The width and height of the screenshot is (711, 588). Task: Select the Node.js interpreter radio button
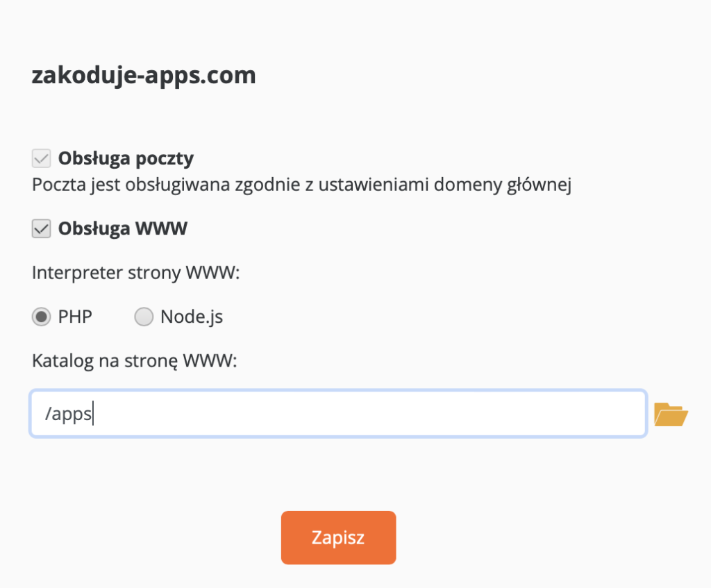[144, 317]
